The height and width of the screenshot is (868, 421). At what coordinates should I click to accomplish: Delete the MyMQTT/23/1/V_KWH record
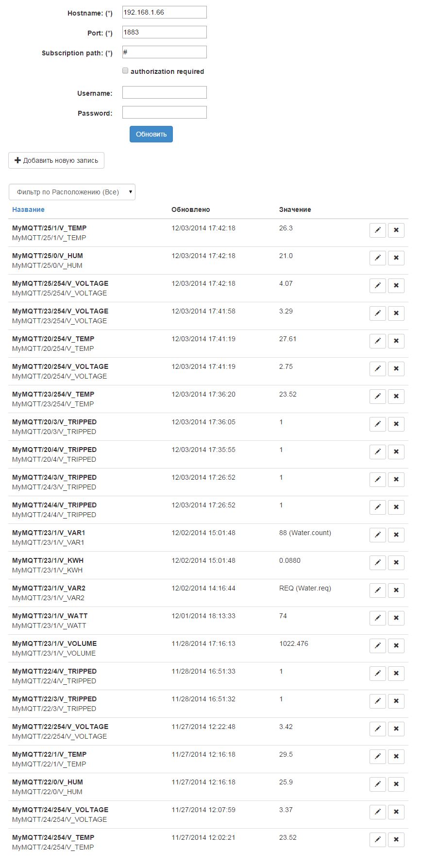(396, 562)
